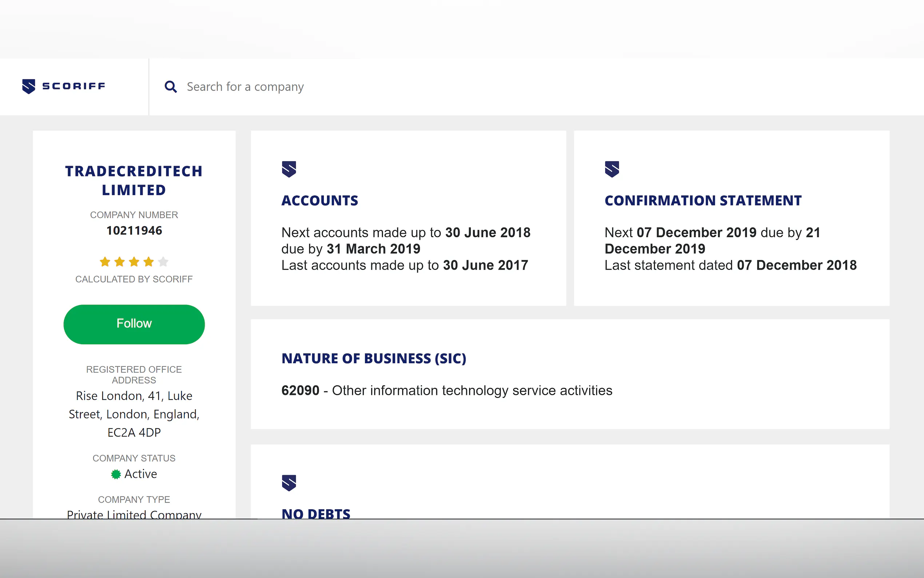Click the Nature of Business (SIC) heading
Screen dimensions: 924x578
(x=374, y=359)
